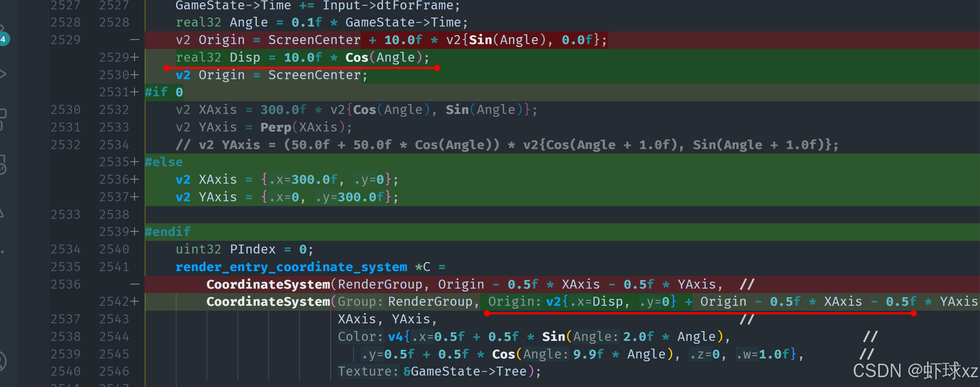Click the minus marker on removed line 2536
The height and width of the screenshot is (387, 980).
coord(135,284)
